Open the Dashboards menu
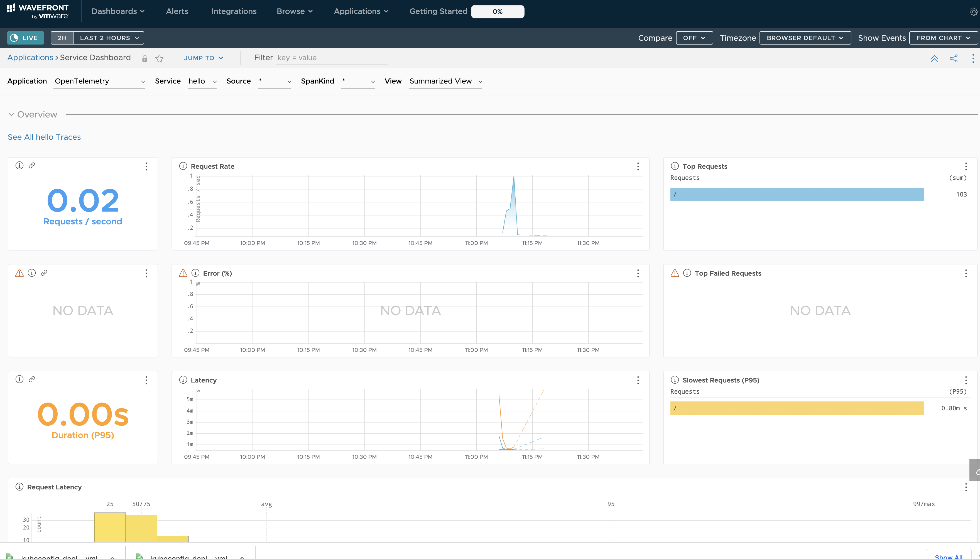The height and width of the screenshot is (559, 980). (x=118, y=11)
